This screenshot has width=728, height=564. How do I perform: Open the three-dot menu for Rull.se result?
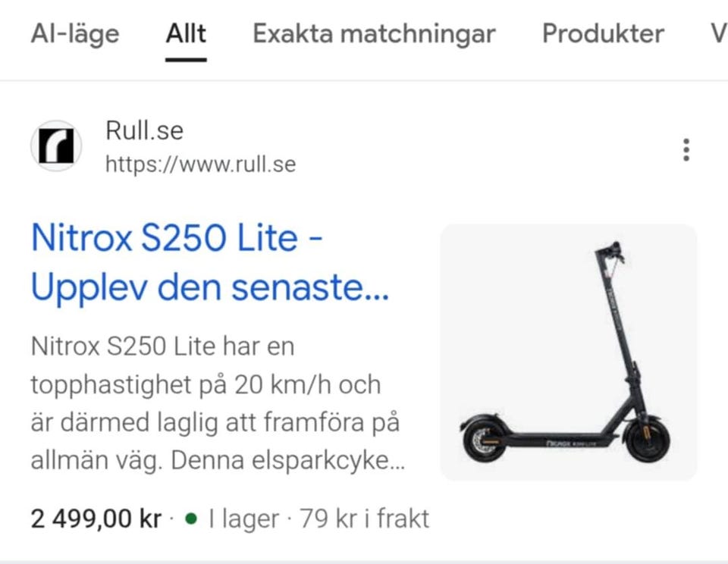686,150
